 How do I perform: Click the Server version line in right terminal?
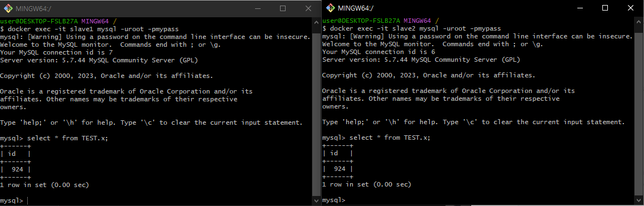[421, 60]
